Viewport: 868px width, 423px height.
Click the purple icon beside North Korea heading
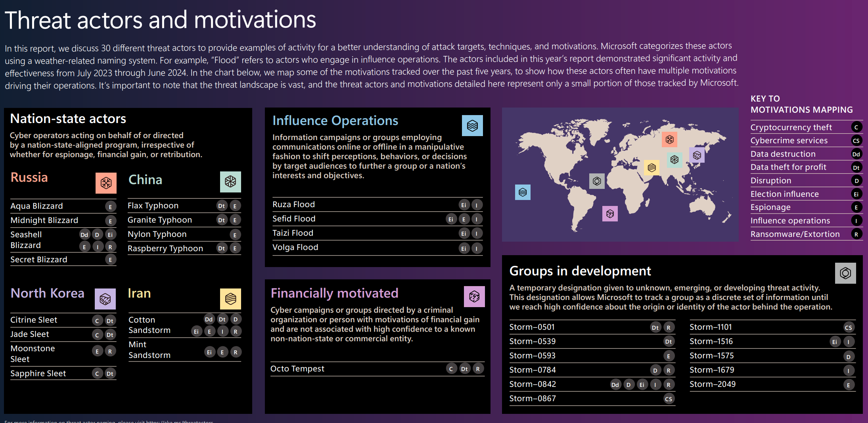tap(105, 299)
